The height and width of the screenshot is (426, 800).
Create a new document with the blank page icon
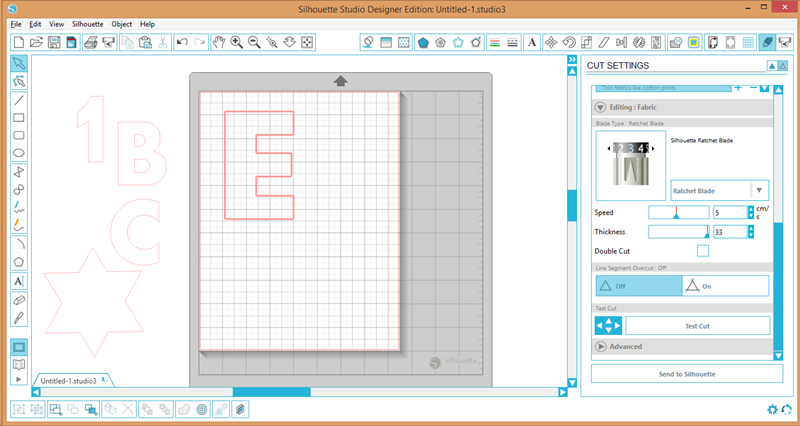[18, 42]
